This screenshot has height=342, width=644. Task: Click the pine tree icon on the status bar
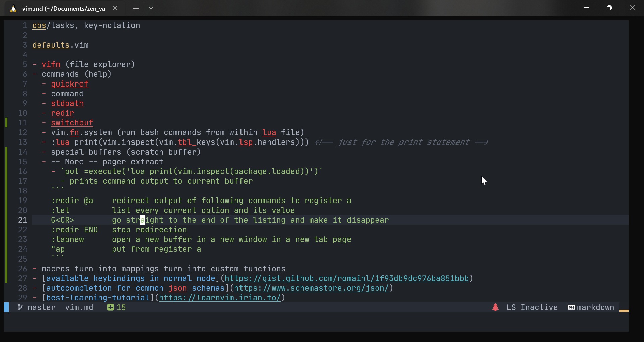coord(495,307)
